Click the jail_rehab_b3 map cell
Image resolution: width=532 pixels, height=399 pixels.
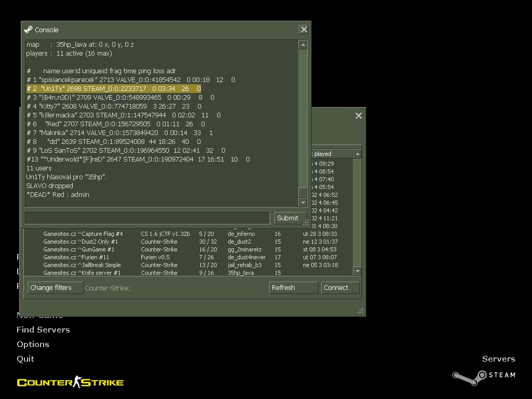[245, 265]
